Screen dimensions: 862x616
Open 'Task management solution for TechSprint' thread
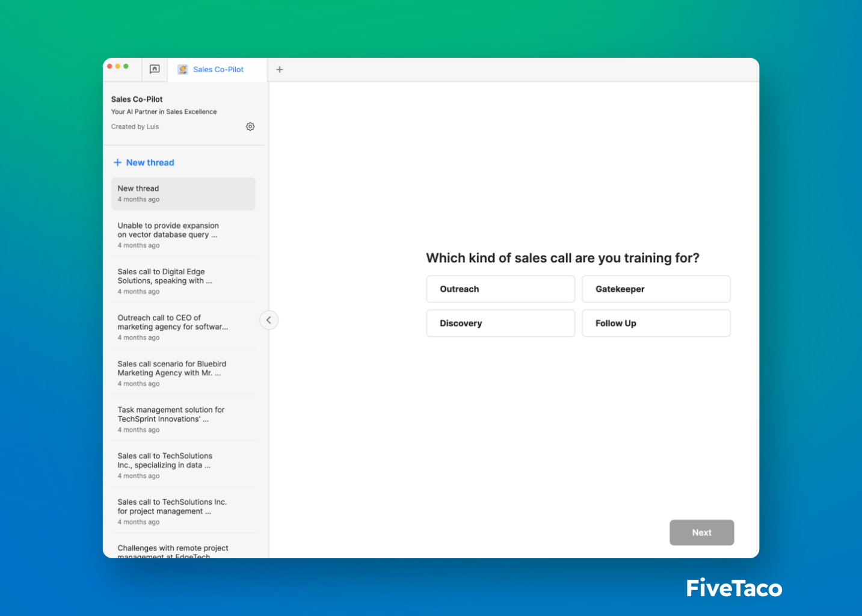coord(183,419)
